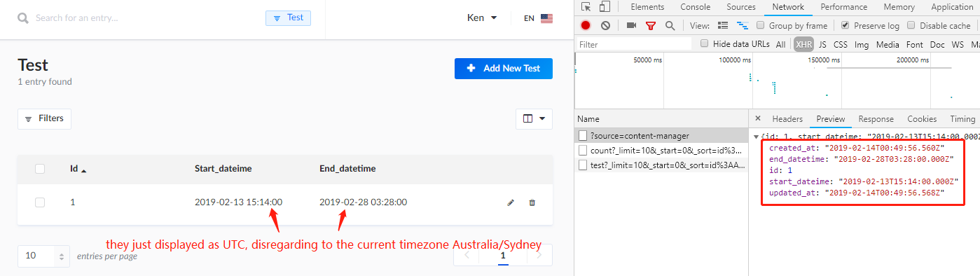Select the Doc request type filter
This screenshot has width=980, height=276.
(937, 44)
